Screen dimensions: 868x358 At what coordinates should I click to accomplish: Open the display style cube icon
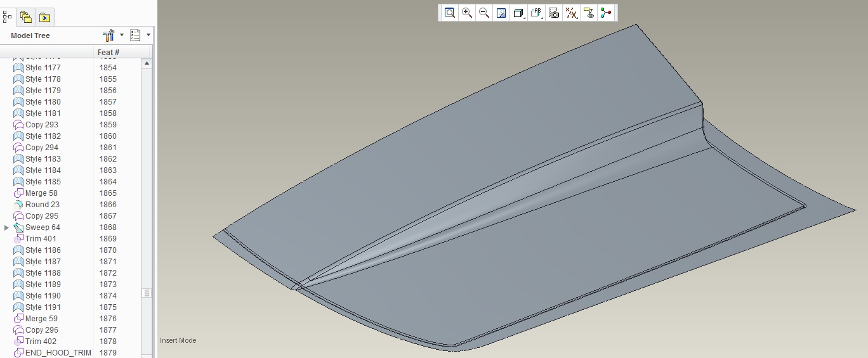click(518, 13)
